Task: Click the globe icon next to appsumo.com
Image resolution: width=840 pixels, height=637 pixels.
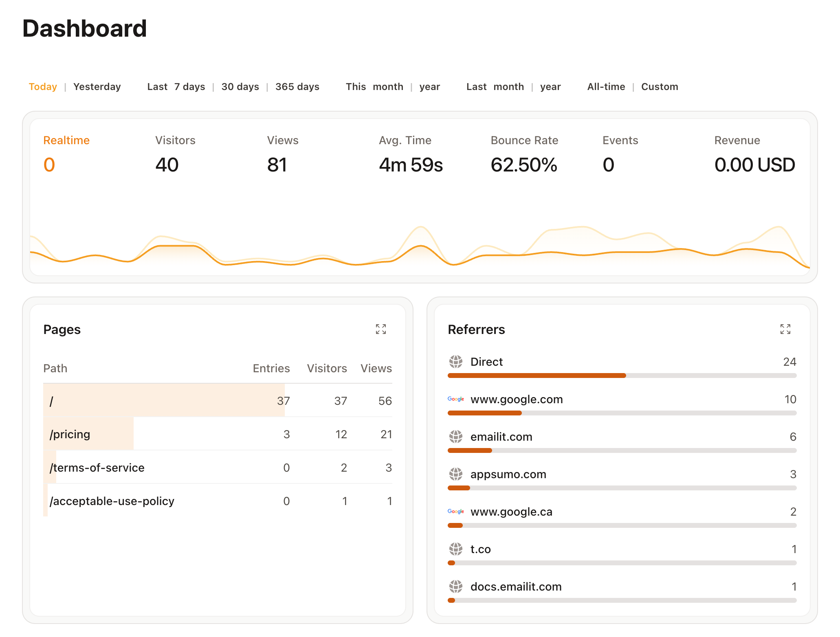Action: pos(456,474)
